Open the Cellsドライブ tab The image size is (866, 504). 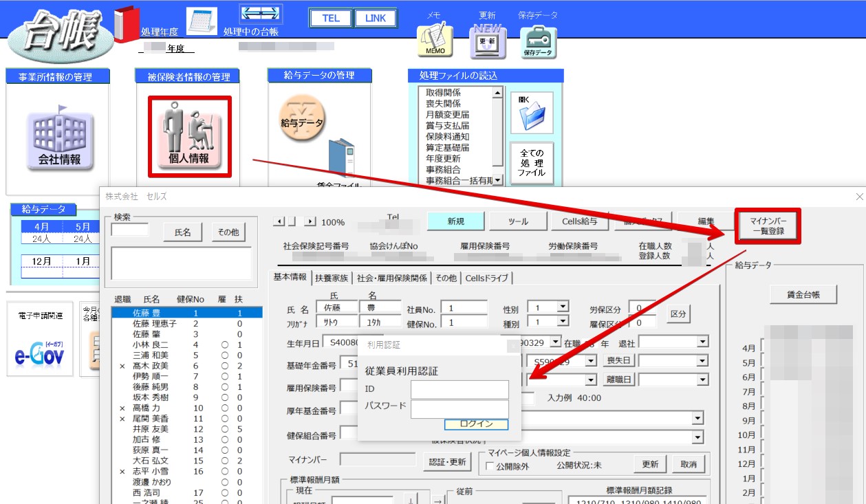coord(488,278)
